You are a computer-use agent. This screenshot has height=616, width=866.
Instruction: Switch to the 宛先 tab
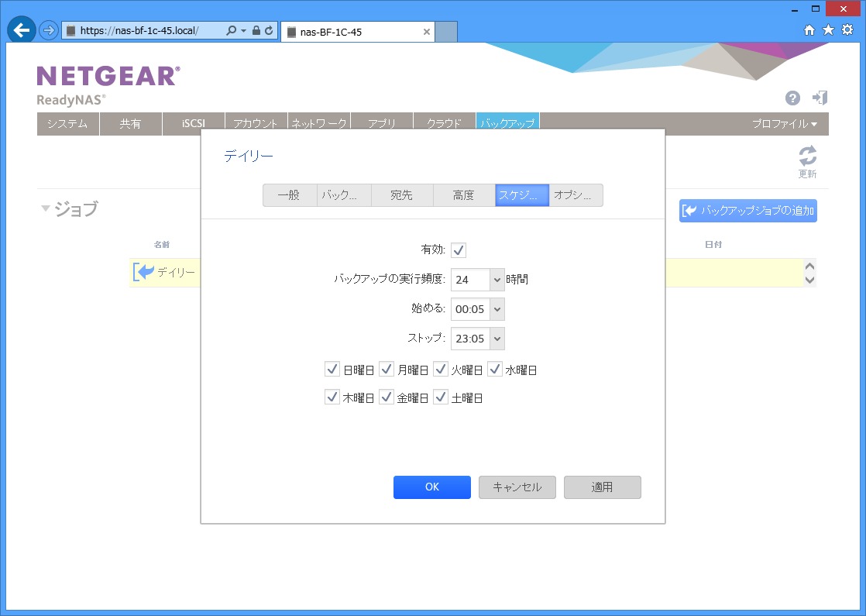click(x=402, y=195)
